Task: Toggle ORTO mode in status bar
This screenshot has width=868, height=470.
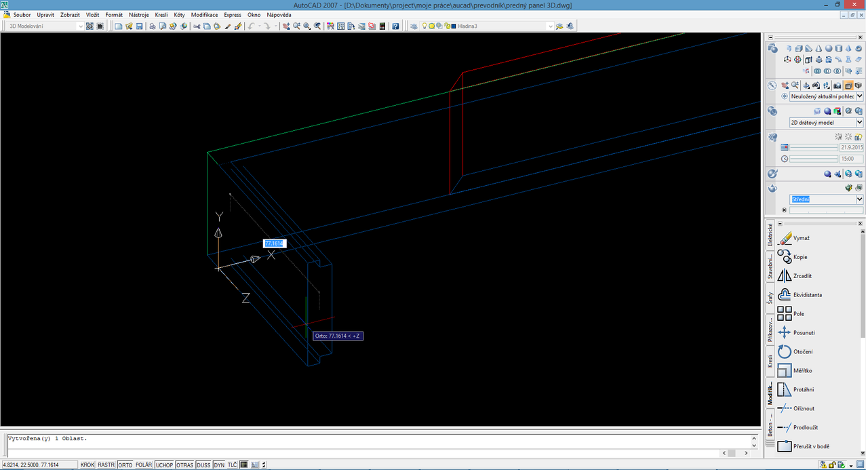Action: pyautogui.click(x=125, y=465)
